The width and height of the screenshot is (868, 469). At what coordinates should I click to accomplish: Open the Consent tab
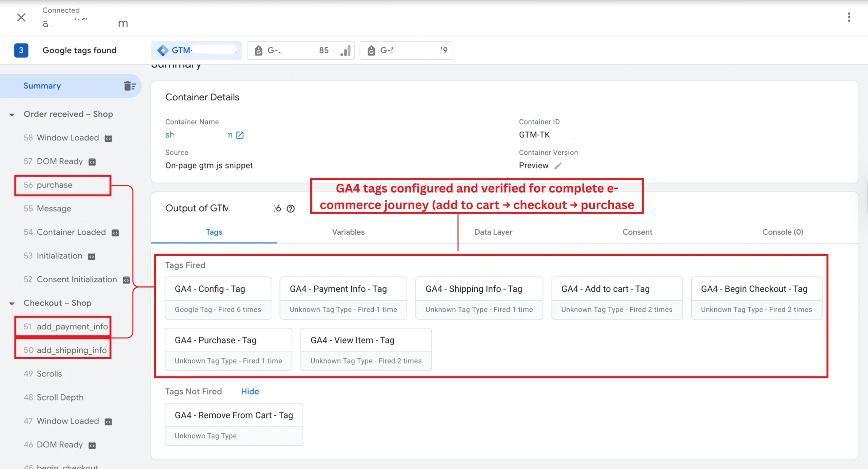click(637, 232)
